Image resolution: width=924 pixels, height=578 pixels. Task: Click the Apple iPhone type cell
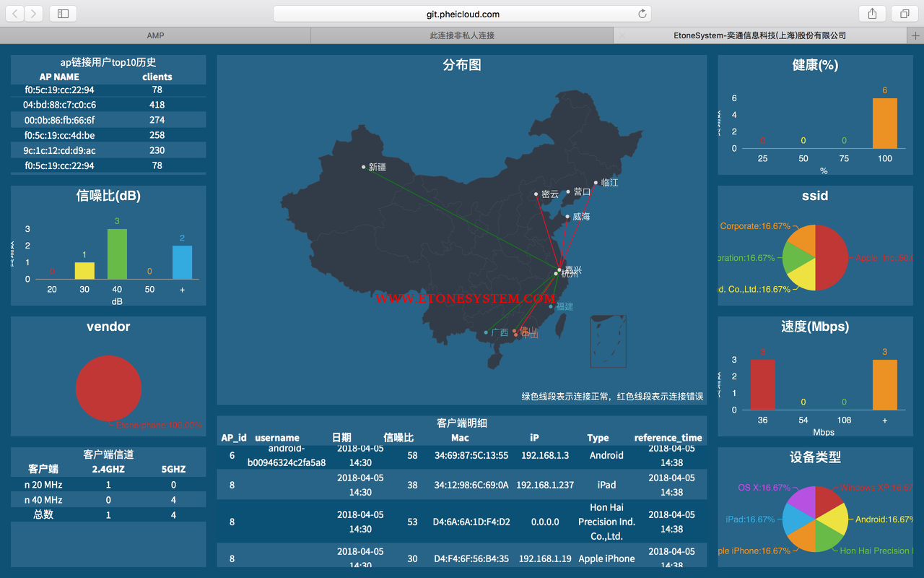[606, 558]
